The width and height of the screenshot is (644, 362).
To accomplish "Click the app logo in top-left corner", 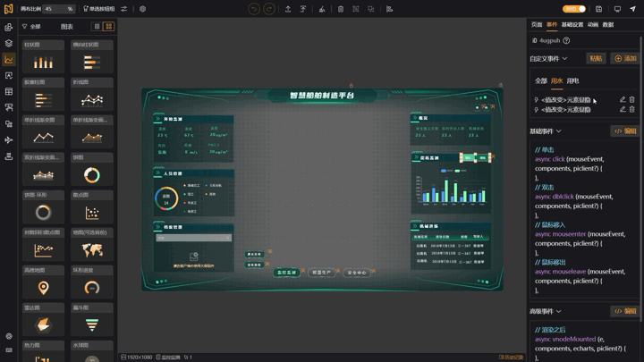I will [x=8, y=9].
